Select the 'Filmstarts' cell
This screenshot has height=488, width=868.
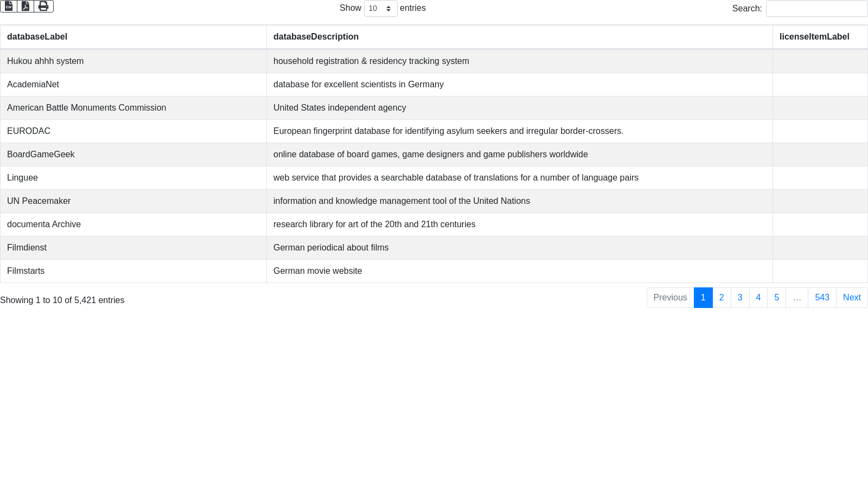pyautogui.click(x=133, y=271)
